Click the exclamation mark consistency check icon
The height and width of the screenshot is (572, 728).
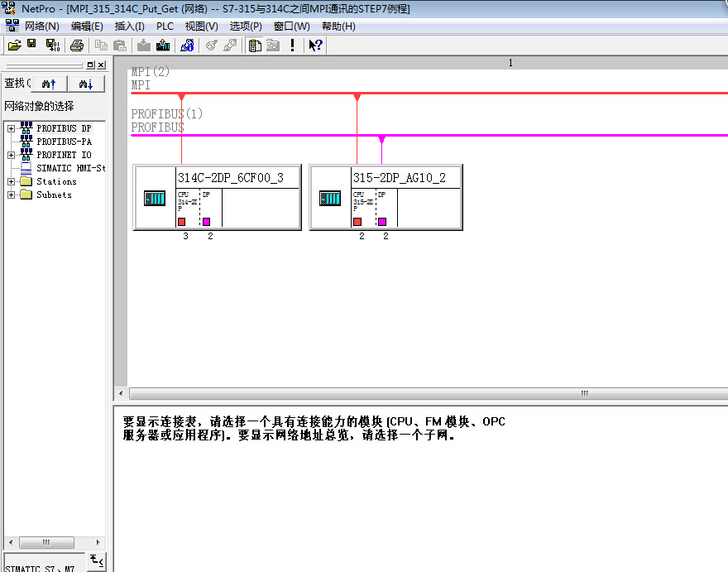point(292,45)
